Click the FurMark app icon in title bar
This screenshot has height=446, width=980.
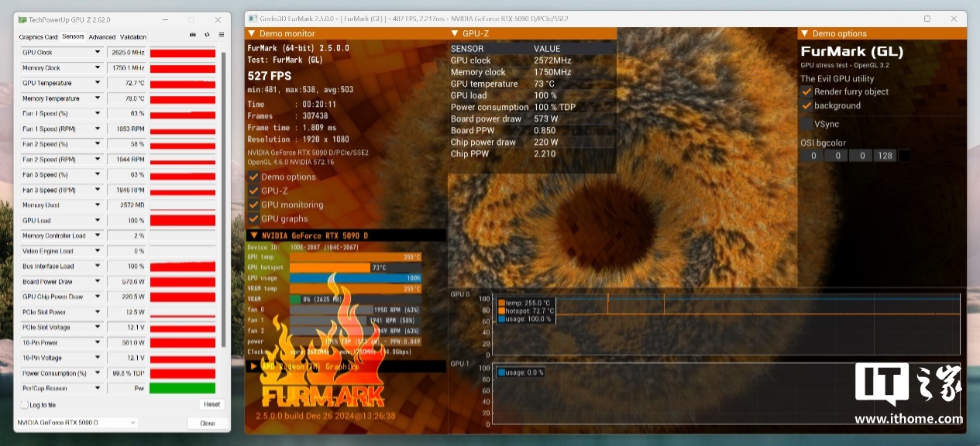253,18
